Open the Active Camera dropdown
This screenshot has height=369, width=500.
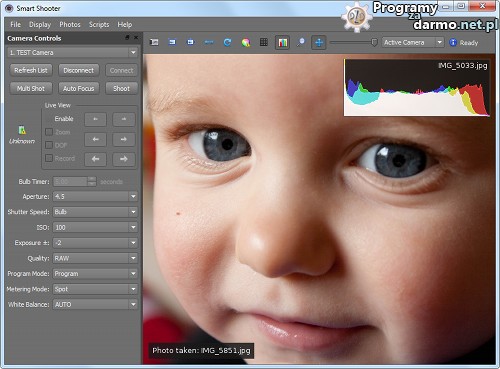coord(413,42)
